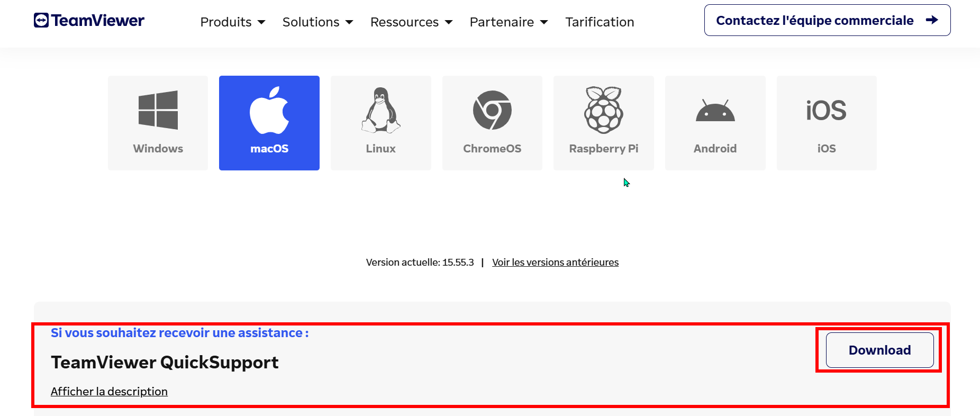Expand the Partenaire menu
This screenshot has width=980, height=416.
509,22
